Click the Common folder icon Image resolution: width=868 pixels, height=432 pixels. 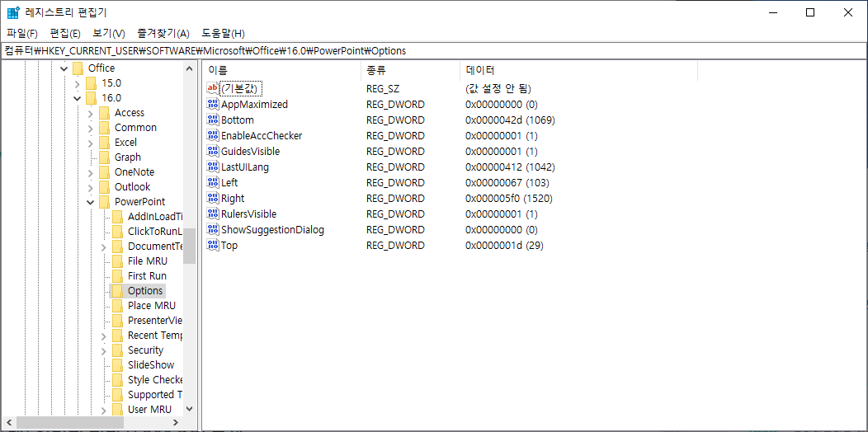105,128
